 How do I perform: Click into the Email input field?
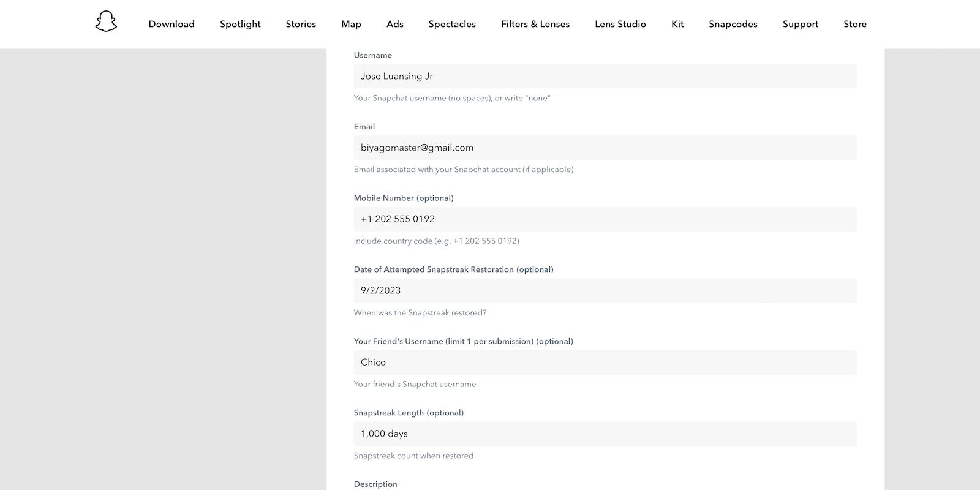(605, 148)
